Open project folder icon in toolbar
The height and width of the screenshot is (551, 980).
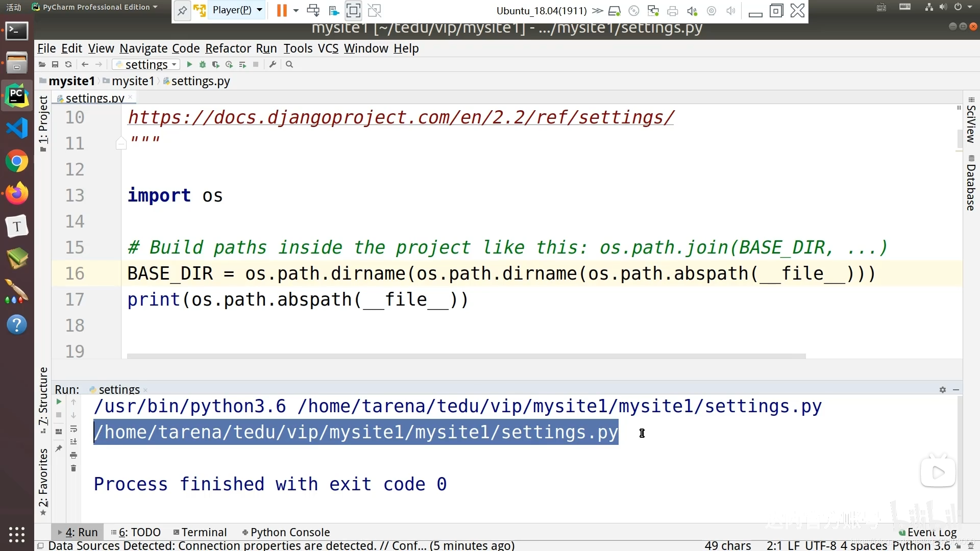[x=42, y=65]
